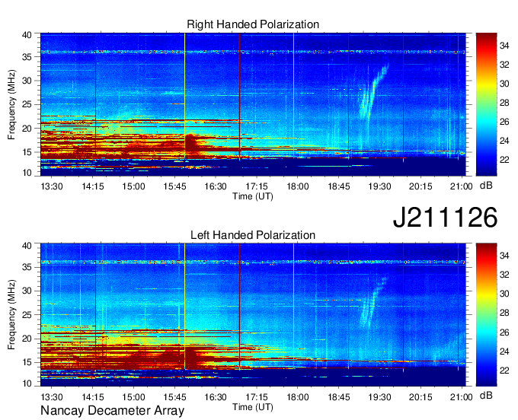This screenshot has height=420, width=518.
Task: Click the 13:30 time tick of Right Handed plot
Action: pyautogui.click(x=52, y=186)
